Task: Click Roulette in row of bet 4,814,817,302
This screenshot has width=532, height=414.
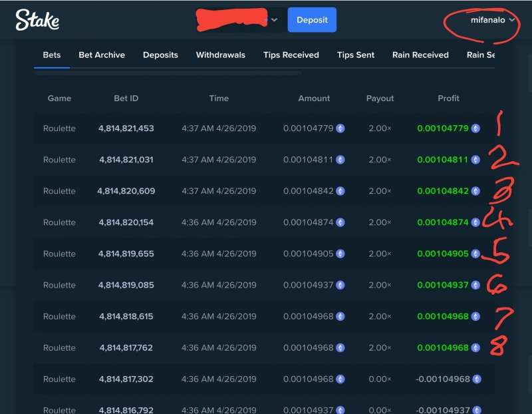Action: pos(59,379)
